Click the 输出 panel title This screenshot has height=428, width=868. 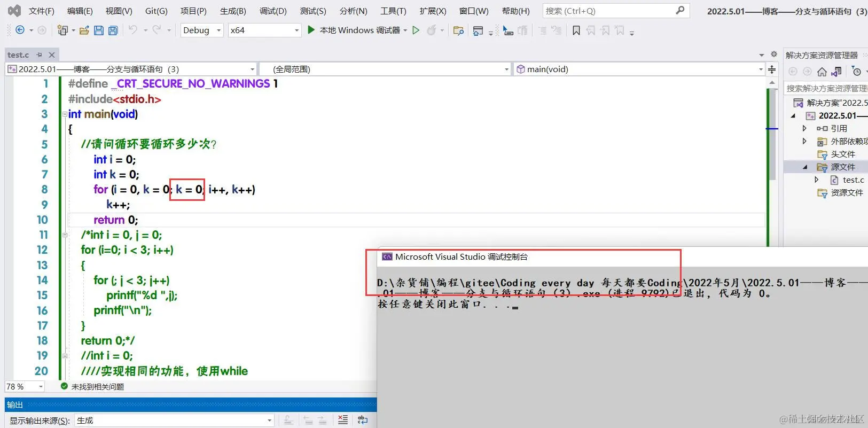tap(15, 404)
